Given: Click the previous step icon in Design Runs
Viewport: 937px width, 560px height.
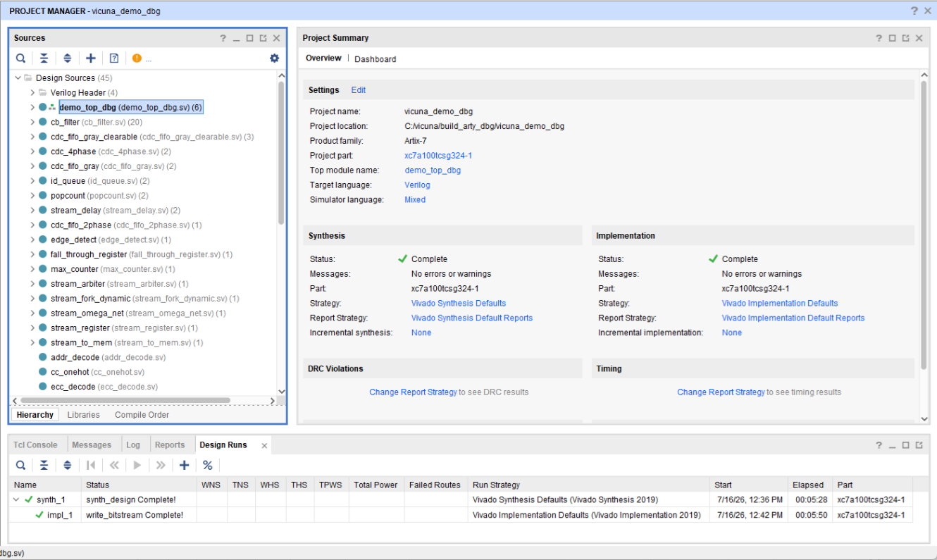Looking at the screenshot, I should [x=114, y=465].
